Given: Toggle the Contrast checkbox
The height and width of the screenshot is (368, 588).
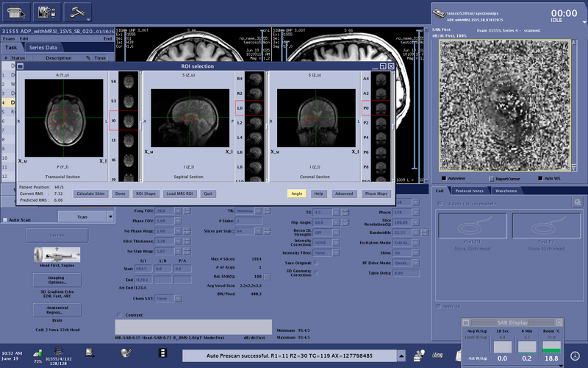Looking at the screenshot, I should tap(119, 315).
